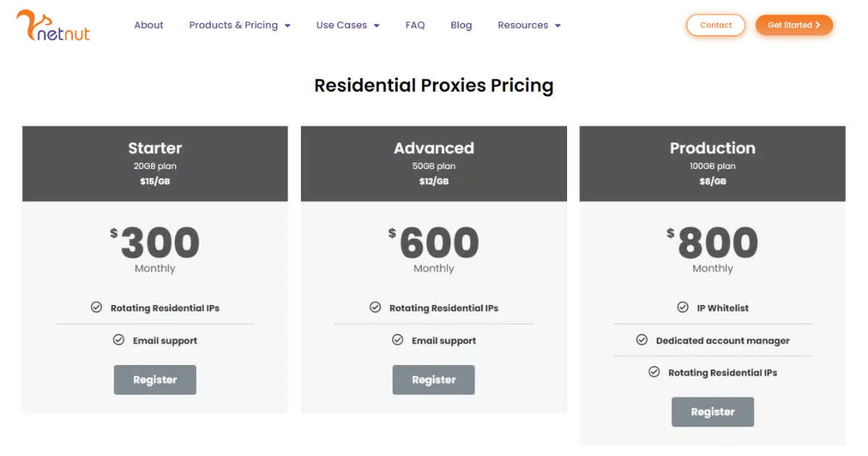Click checkmark icon beside Advanced Email support
This screenshot has width=868, height=456.
(398, 340)
